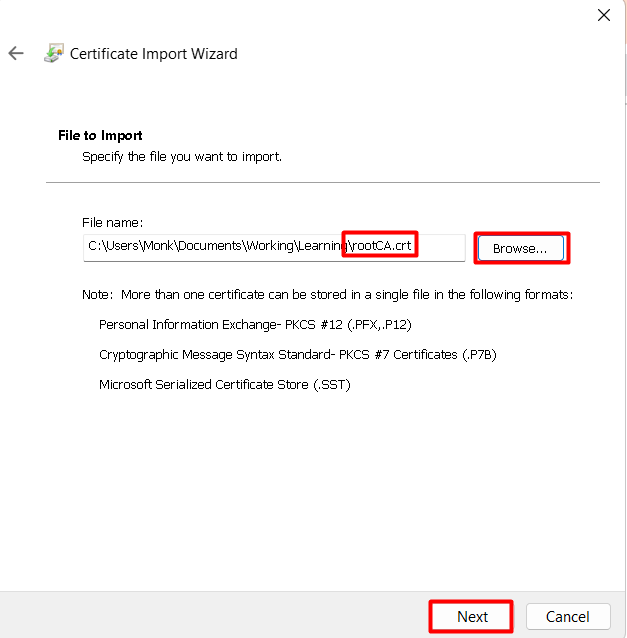
Task: Click the Note about multiple certificates
Action: [x=328, y=295]
